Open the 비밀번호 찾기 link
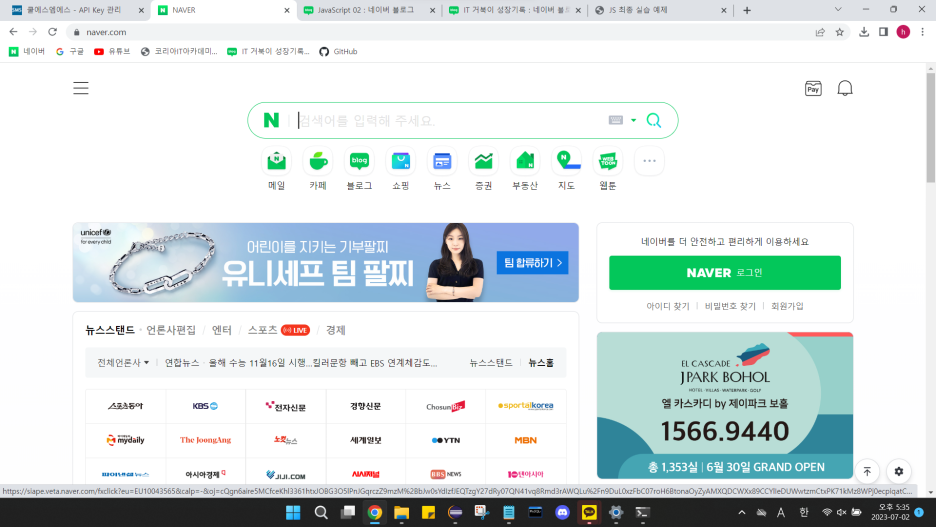 tap(730, 306)
